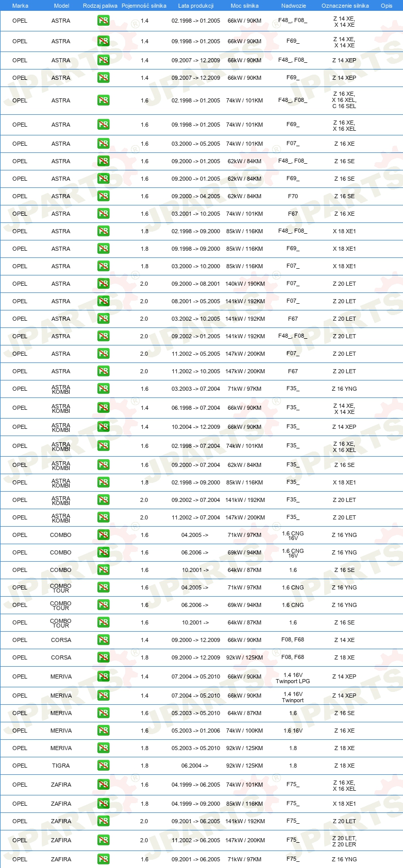Click the fuel icon in the CORSA 1.8 row
403x868 pixels.
[103, 657]
